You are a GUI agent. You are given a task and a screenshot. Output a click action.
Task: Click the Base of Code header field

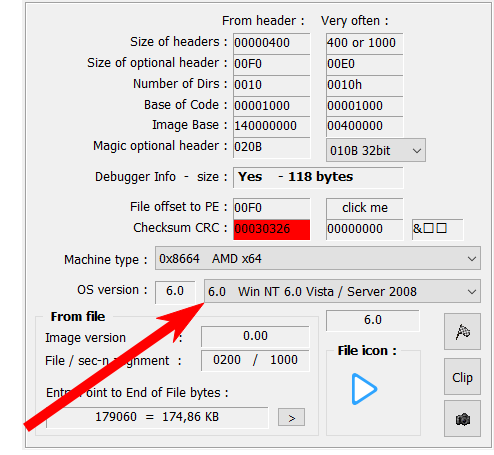(272, 106)
